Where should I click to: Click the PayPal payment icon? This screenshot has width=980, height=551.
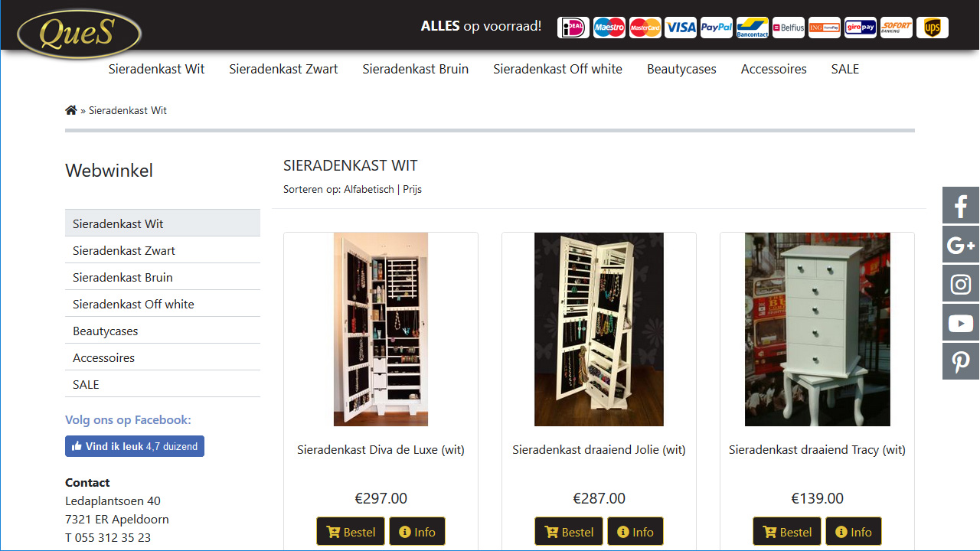717,28
